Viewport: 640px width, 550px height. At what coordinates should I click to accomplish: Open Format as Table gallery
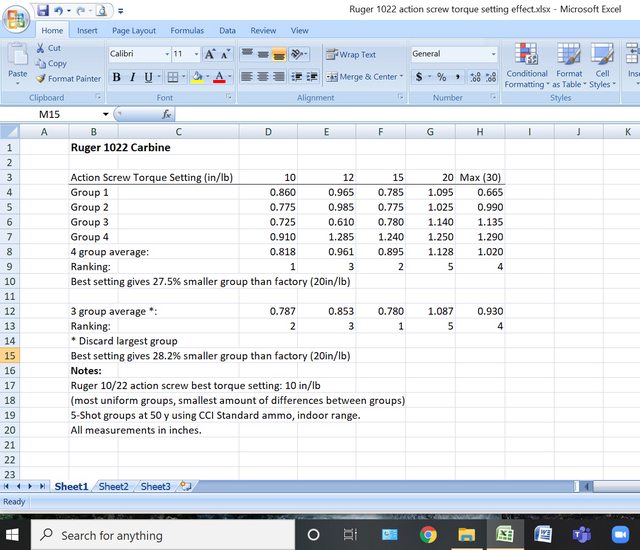pos(569,65)
